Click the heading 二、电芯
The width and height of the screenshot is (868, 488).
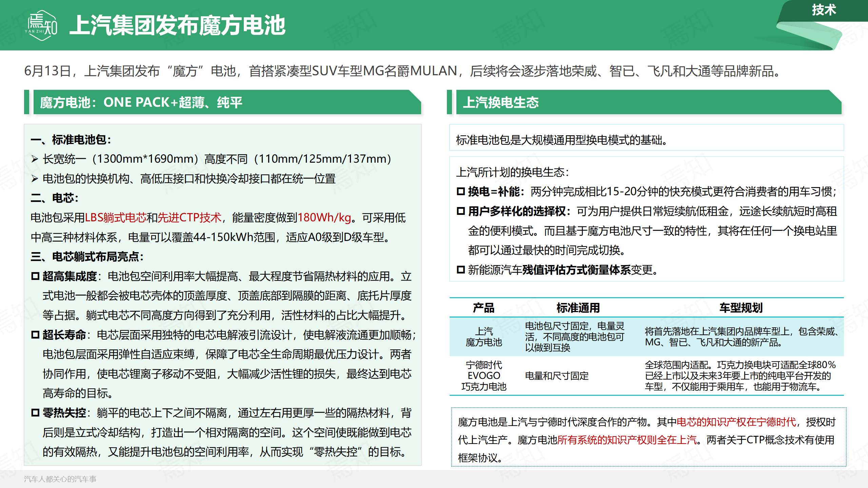[55, 198]
